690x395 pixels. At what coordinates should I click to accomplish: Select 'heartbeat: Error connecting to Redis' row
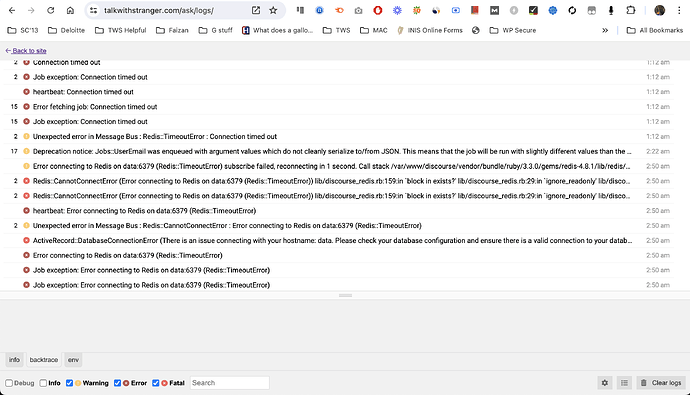[x=339, y=211]
